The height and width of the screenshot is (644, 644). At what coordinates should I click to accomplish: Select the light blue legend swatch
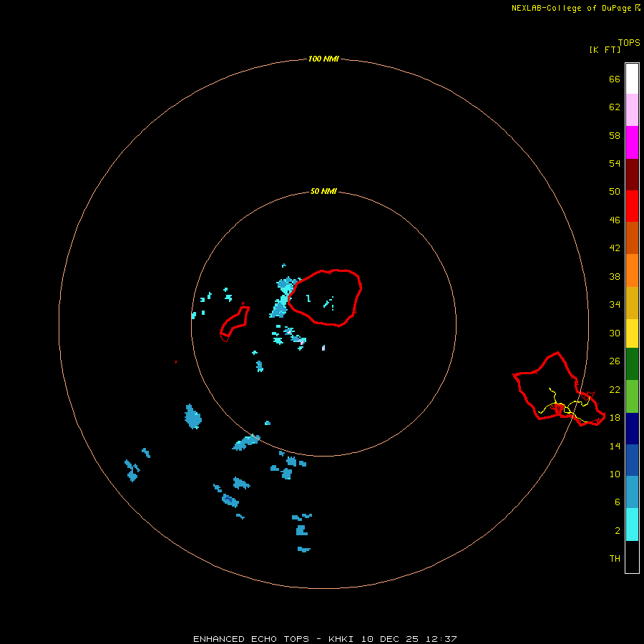click(632, 492)
